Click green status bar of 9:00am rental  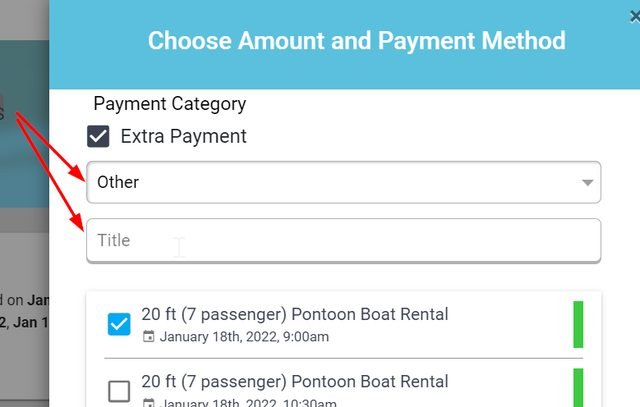click(x=578, y=325)
